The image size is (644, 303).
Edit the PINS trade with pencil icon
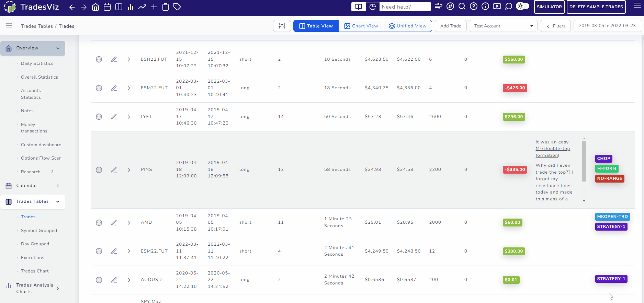[x=114, y=170]
